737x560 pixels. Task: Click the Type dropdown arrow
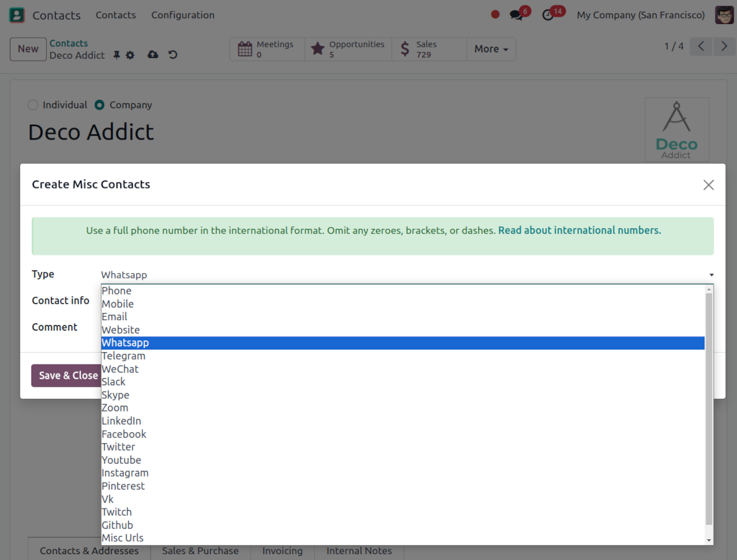711,275
